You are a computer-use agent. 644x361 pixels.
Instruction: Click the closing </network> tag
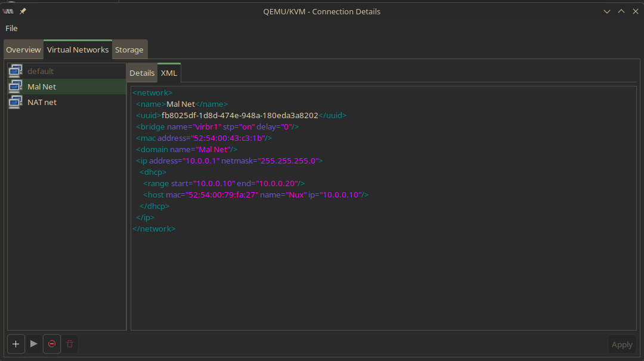(154, 229)
